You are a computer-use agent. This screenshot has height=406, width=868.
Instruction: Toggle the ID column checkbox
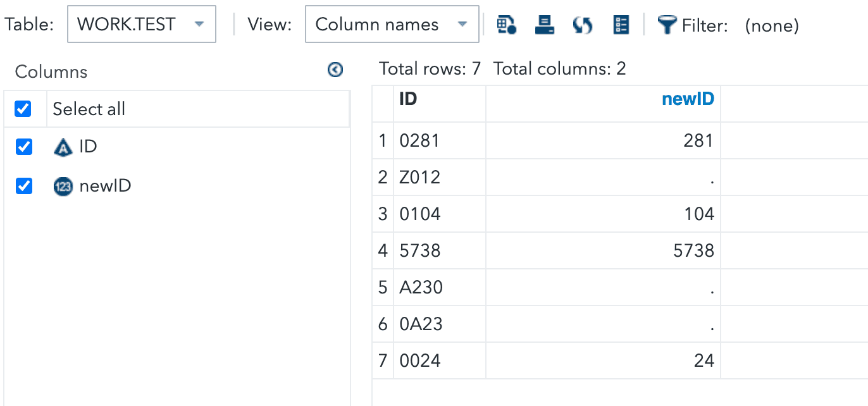pyautogui.click(x=23, y=146)
